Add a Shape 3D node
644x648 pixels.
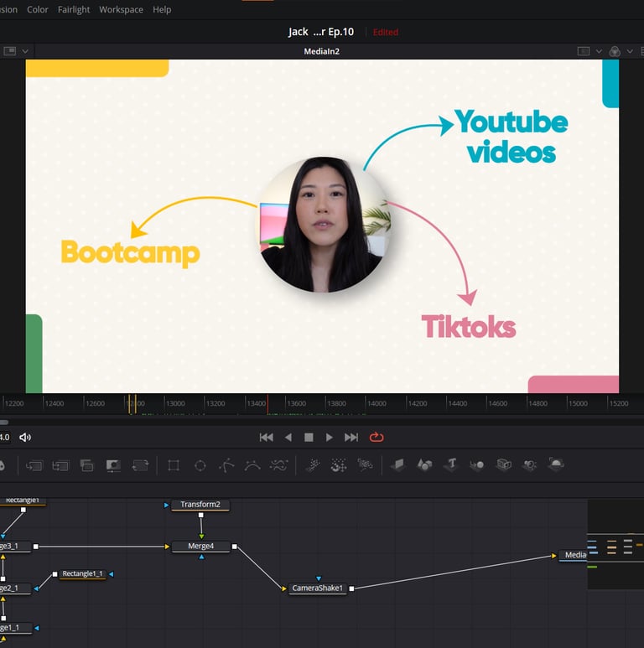(x=424, y=464)
